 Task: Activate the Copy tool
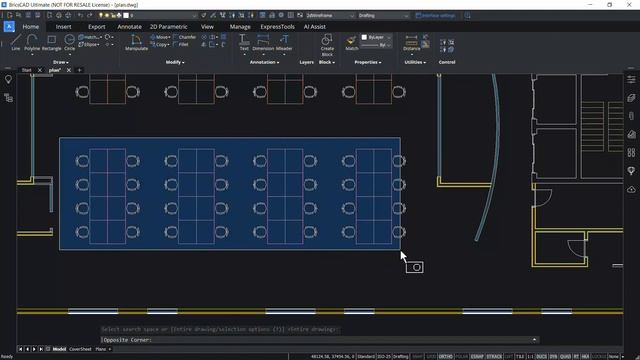pyautogui.click(x=160, y=44)
